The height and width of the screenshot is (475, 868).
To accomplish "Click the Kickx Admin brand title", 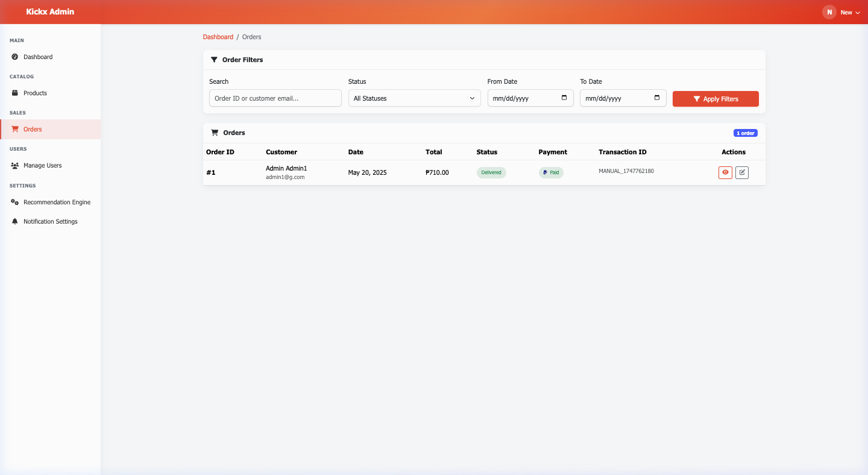I will [50, 12].
